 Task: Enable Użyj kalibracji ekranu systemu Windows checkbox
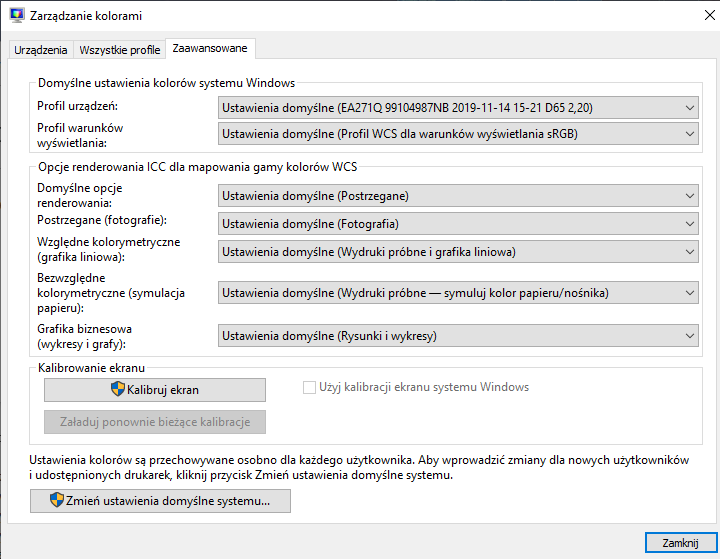309,387
